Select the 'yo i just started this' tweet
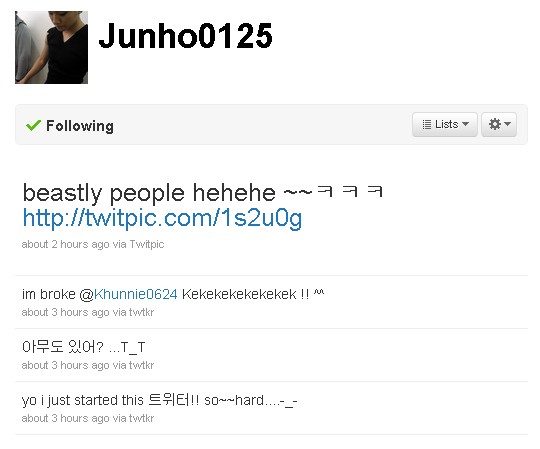540x449 pixels. pyautogui.click(x=159, y=400)
